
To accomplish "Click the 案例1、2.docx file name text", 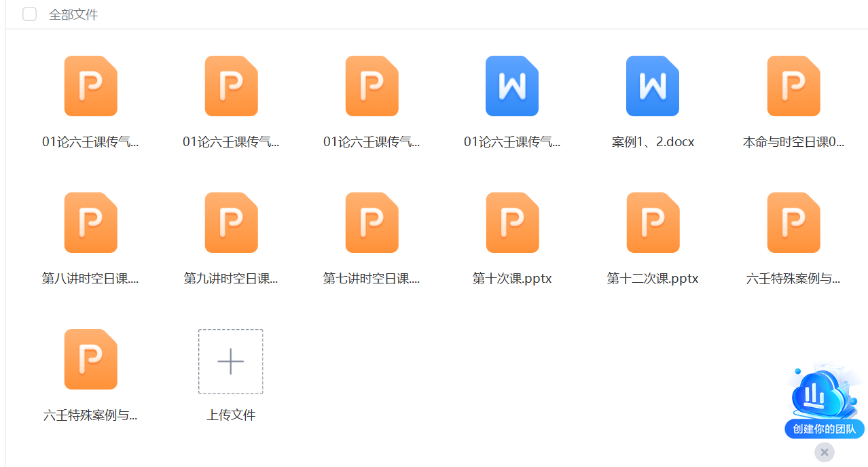I will (652, 143).
